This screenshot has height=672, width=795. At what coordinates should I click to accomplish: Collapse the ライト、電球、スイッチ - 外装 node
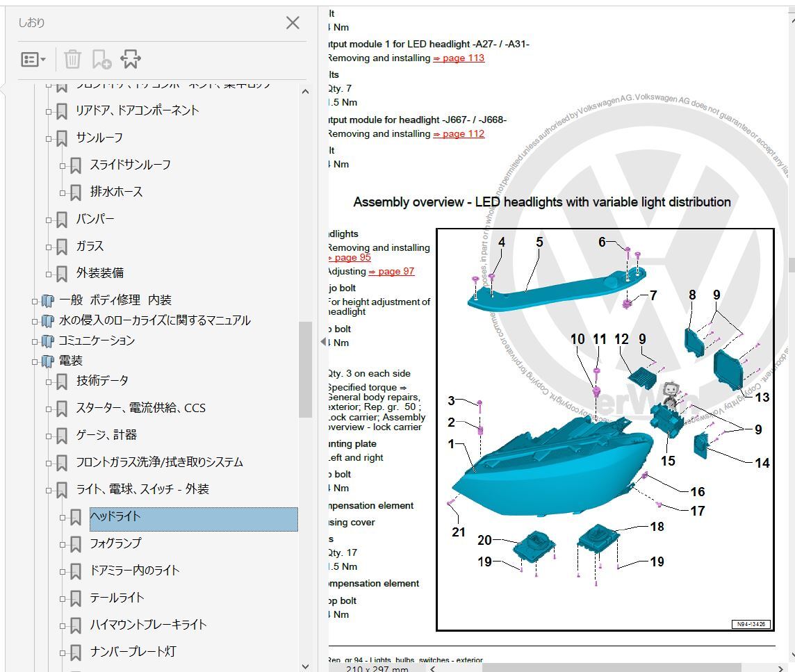click(49, 491)
